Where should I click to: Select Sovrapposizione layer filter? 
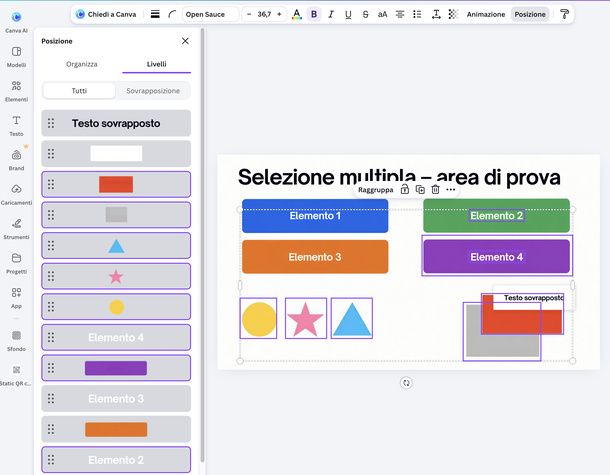153,91
